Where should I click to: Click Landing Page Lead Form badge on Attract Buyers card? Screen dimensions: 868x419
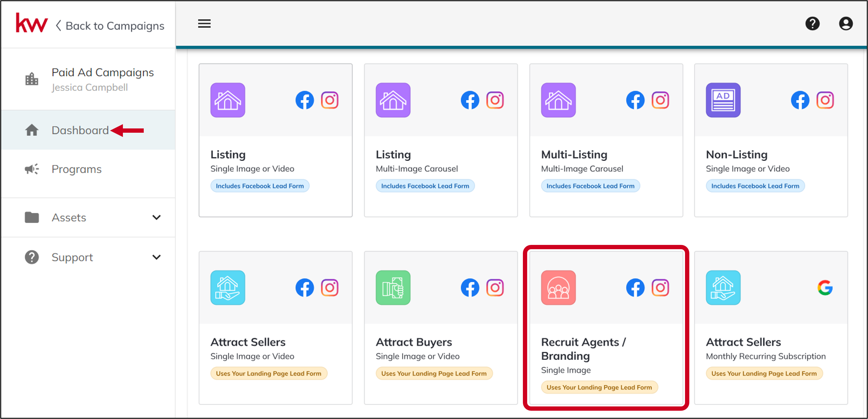coord(434,373)
